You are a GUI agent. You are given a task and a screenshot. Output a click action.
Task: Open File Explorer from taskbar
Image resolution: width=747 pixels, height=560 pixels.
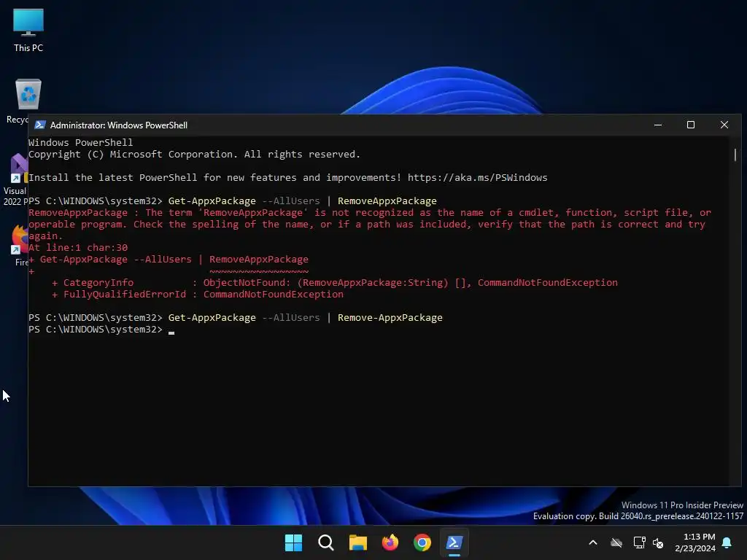pyautogui.click(x=357, y=542)
